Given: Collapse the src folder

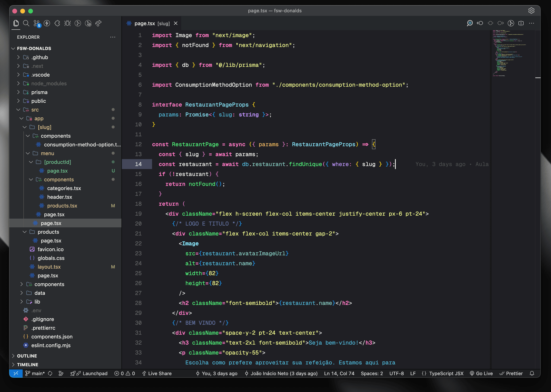Looking at the screenshot, I should [35, 110].
